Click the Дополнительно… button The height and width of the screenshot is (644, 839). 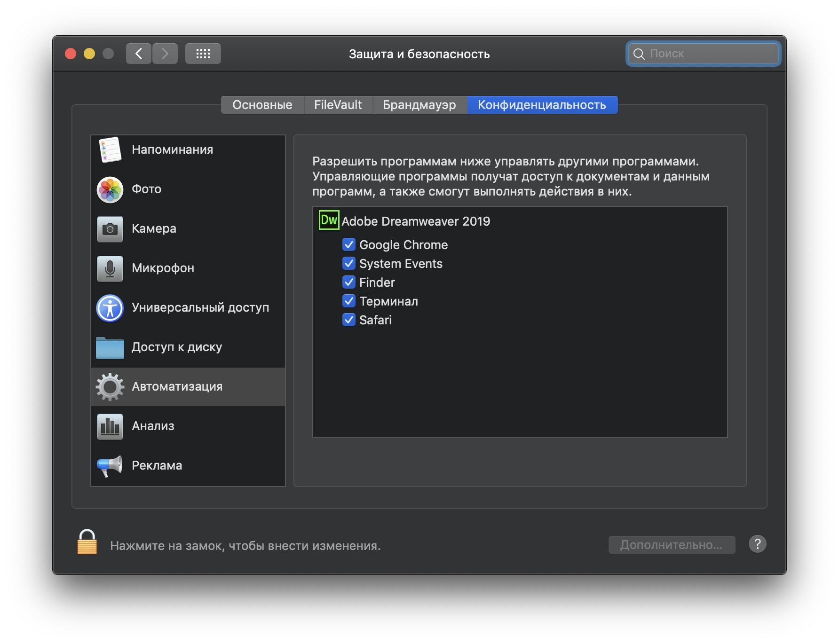[x=672, y=545]
